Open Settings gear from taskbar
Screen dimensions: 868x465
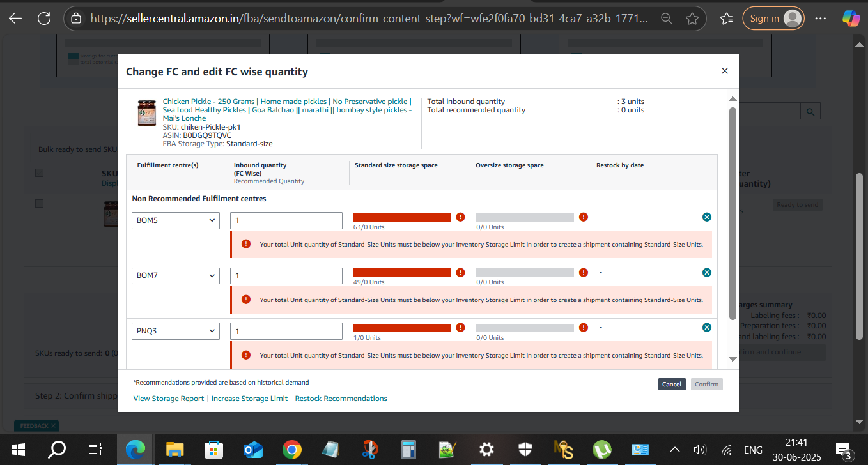click(486, 450)
